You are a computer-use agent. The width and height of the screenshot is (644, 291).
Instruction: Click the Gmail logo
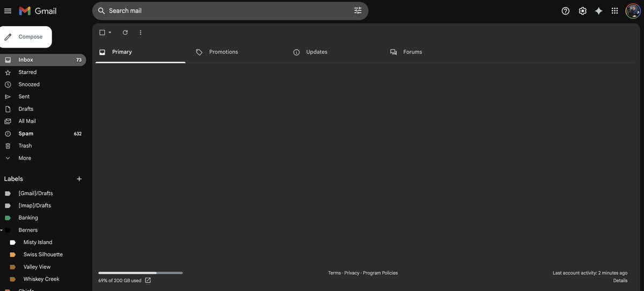(x=38, y=11)
